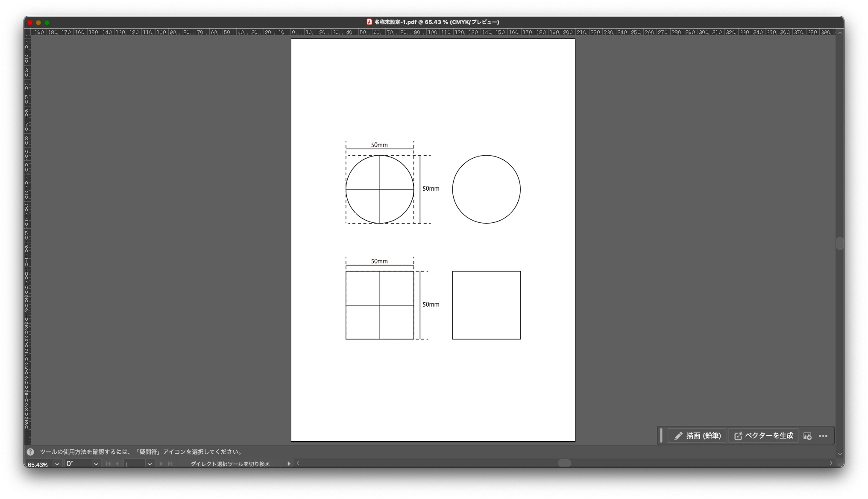Go to the first artboard arrow

tap(108, 464)
